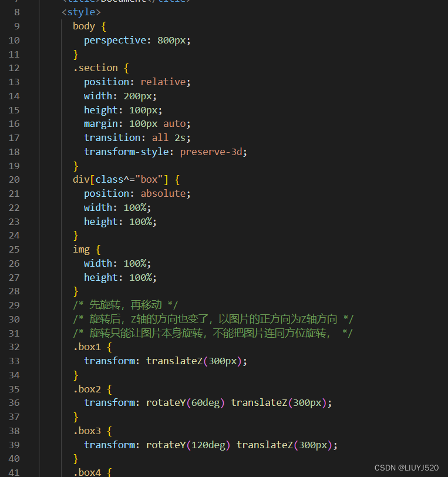Click the img selector on line 25
The height and width of the screenshot is (477, 448).
coord(81,250)
